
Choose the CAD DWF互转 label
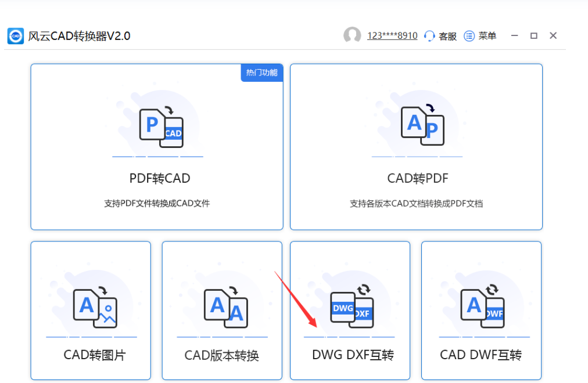481,355
